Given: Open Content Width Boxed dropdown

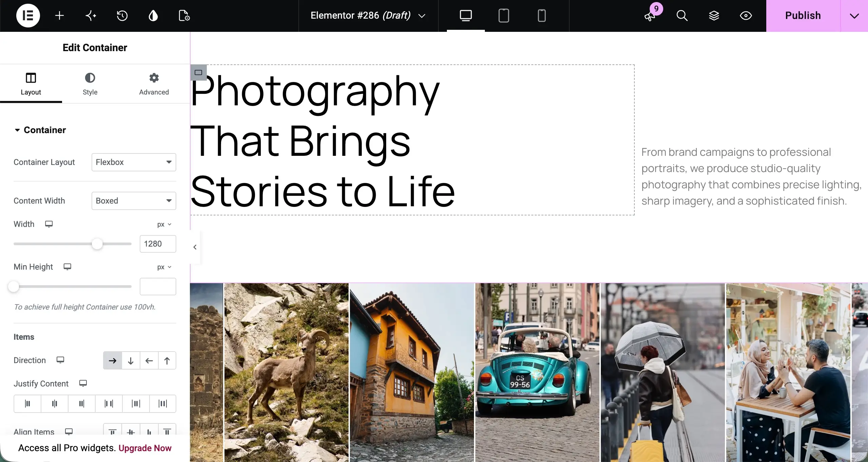Looking at the screenshot, I should pyautogui.click(x=134, y=201).
